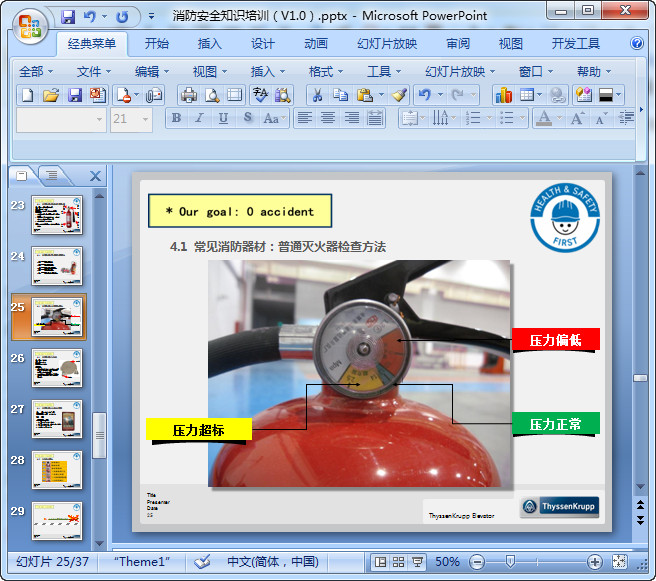Increase font size with the larger A

point(577,118)
